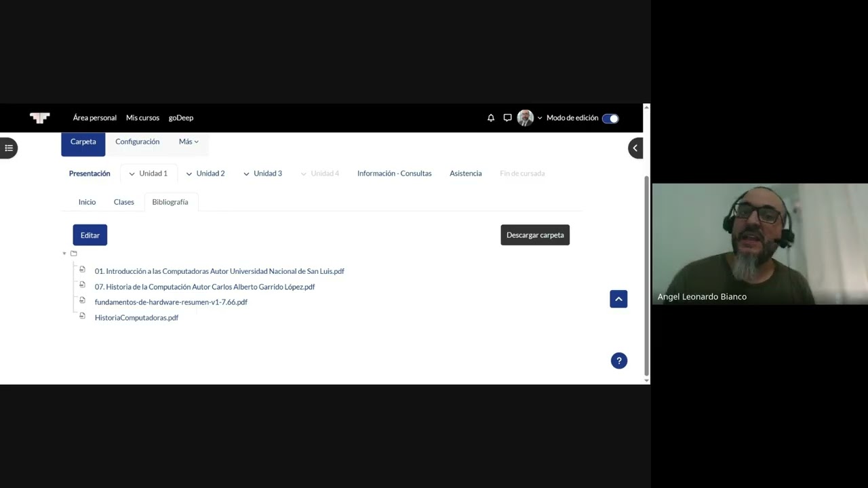Open the course index drawer icon

[9, 148]
